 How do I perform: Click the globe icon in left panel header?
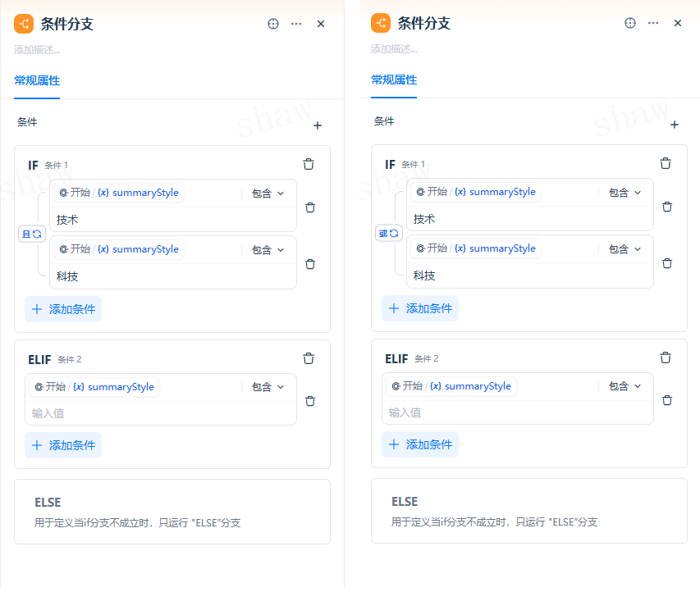[273, 24]
